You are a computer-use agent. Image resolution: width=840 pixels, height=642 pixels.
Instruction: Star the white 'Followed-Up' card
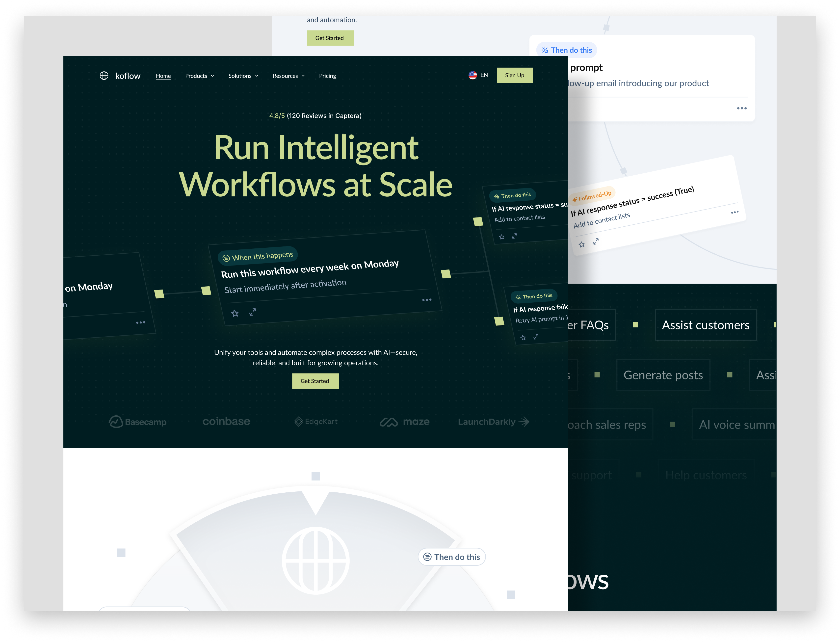pos(581,244)
